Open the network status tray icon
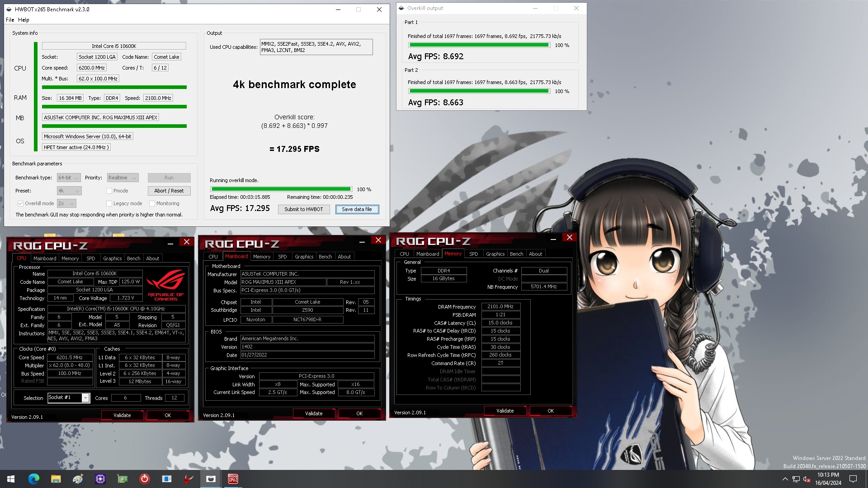Viewport: 868px width, 488px height. (796, 479)
